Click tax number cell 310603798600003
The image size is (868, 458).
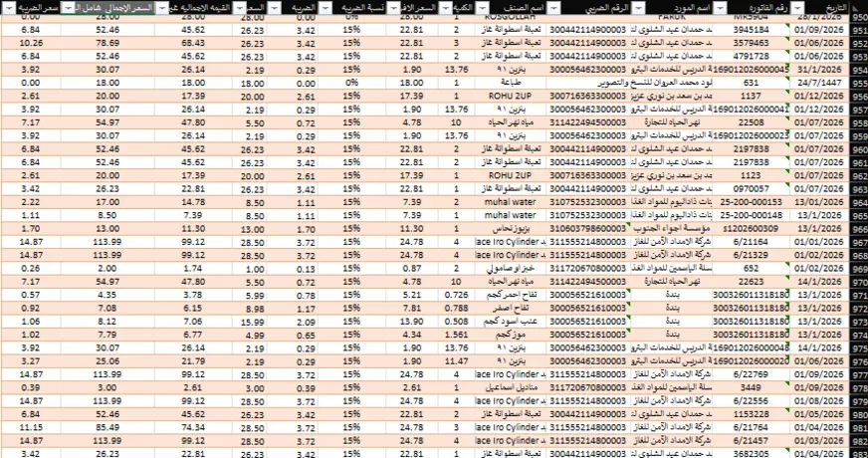[x=588, y=229]
